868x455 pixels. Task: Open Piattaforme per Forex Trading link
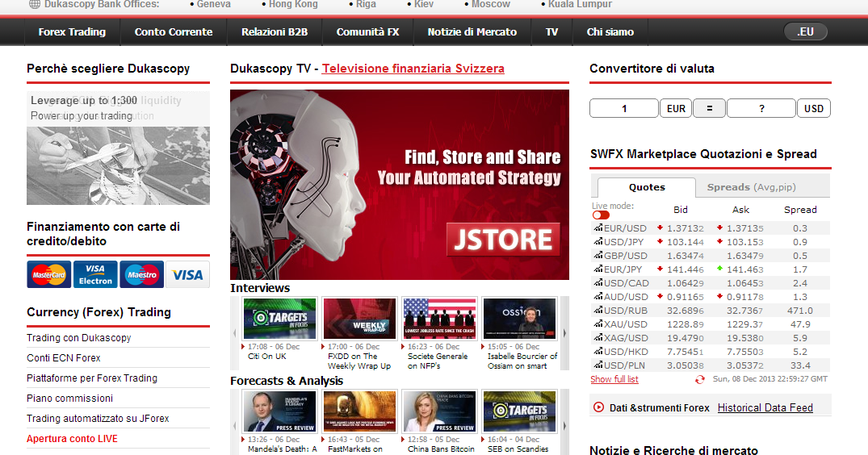pyautogui.click(x=92, y=378)
